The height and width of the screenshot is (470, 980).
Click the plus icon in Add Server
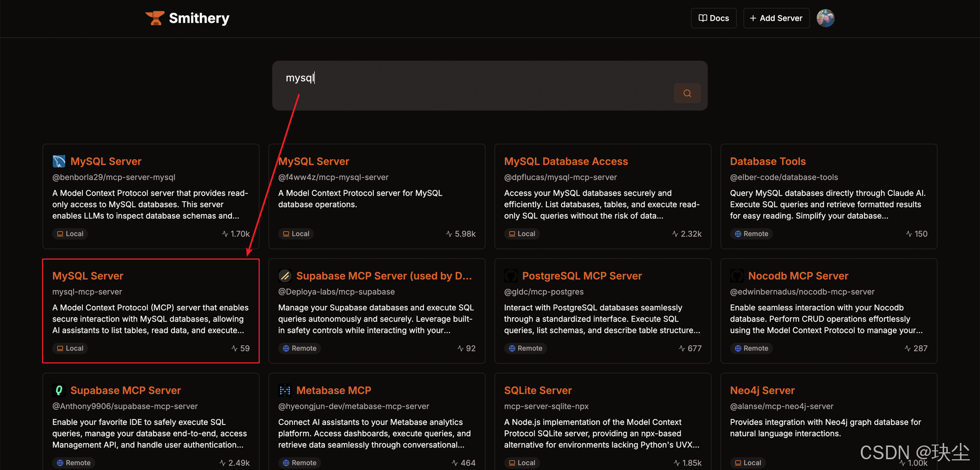pos(753,18)
